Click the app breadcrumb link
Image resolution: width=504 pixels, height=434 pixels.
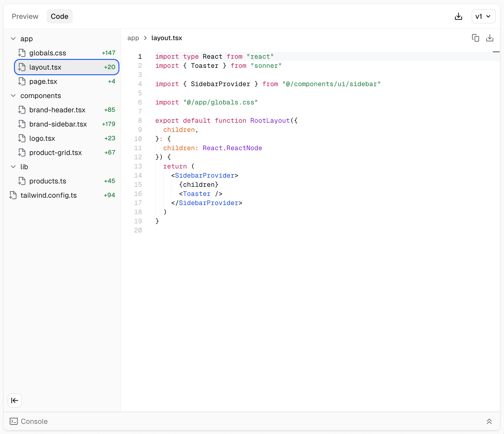click(x=133, y=38)
